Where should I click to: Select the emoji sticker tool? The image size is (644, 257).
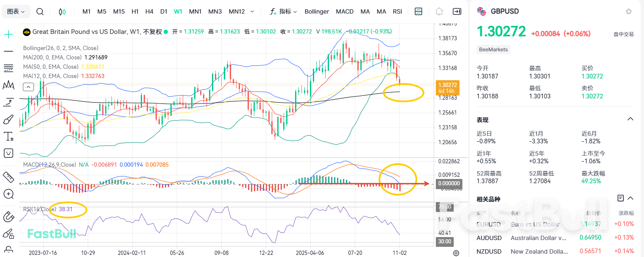[8, 153]
